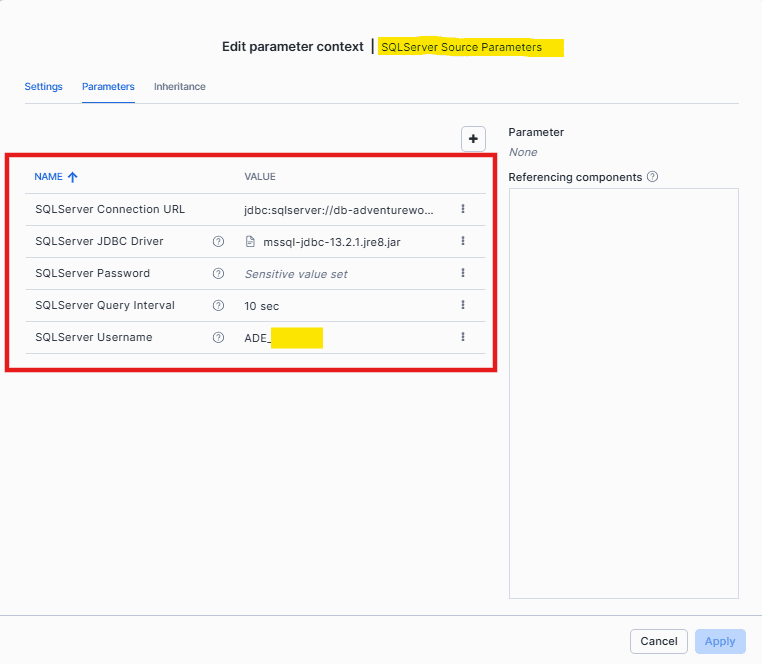
Task: Click the SQLServer Source Parameters context name
Action: [x=461, y=47]
